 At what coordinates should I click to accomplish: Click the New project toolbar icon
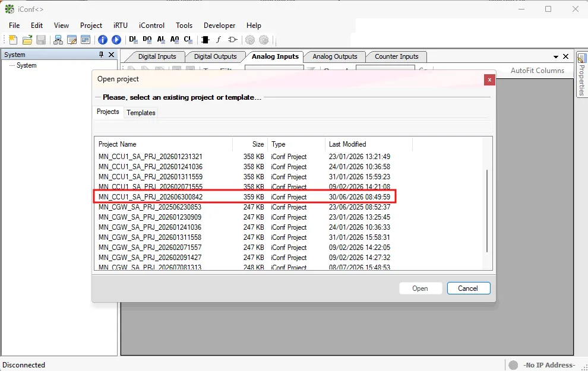13,40
